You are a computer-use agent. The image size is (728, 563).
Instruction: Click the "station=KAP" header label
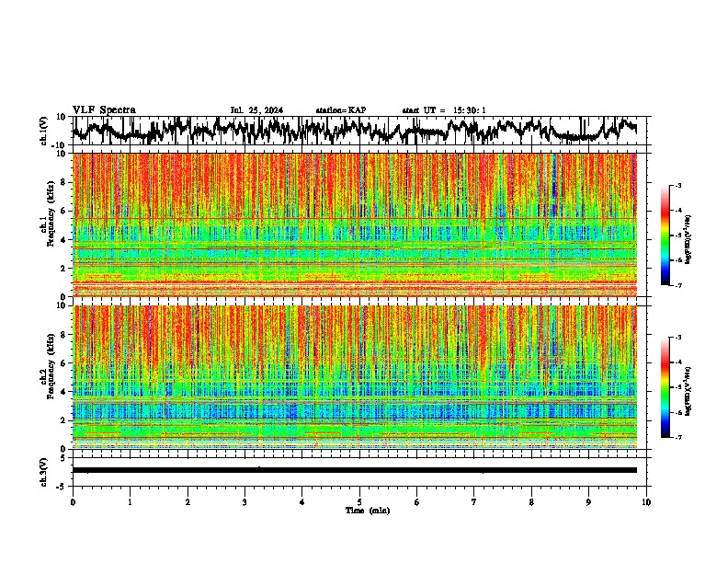point(341,110)
